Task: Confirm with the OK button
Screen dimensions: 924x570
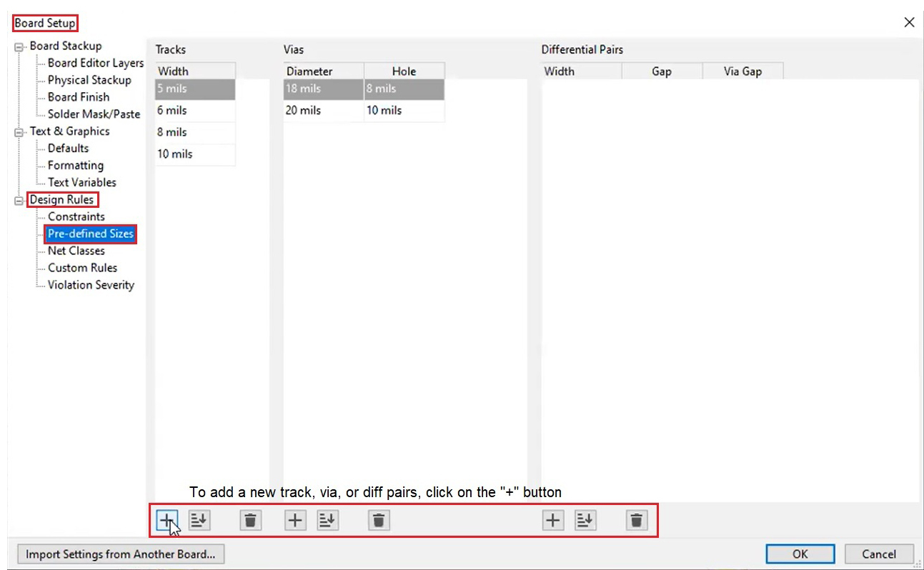Action: click(x=800, y=554)
